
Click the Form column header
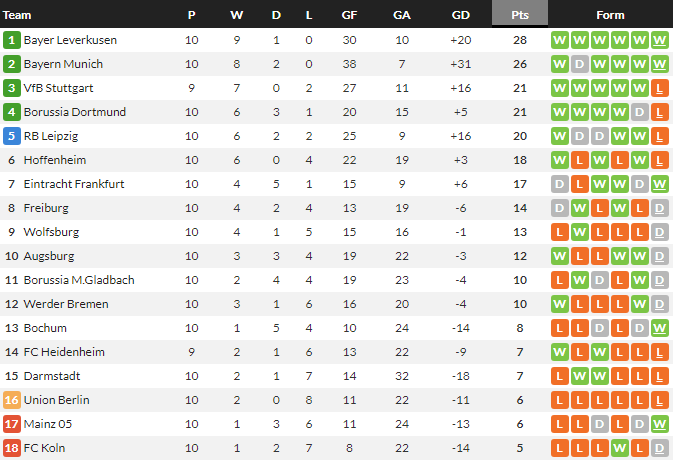(x=610, y=15)
